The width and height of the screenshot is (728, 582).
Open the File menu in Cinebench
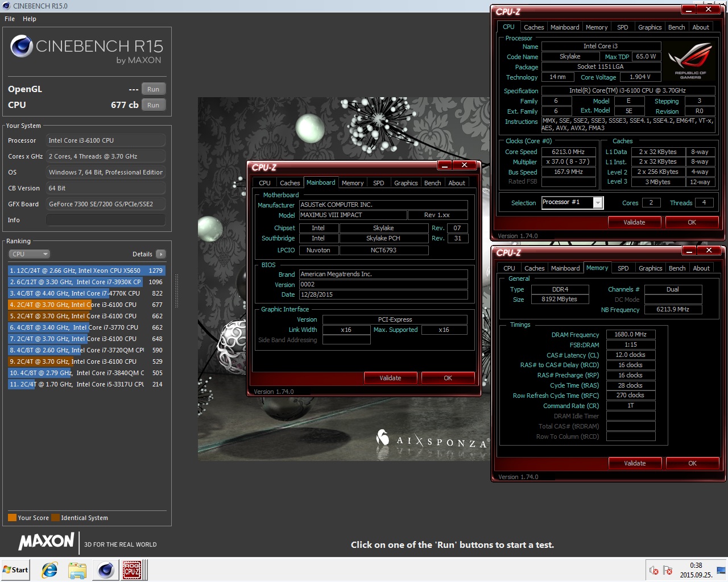tap(10, 19)
